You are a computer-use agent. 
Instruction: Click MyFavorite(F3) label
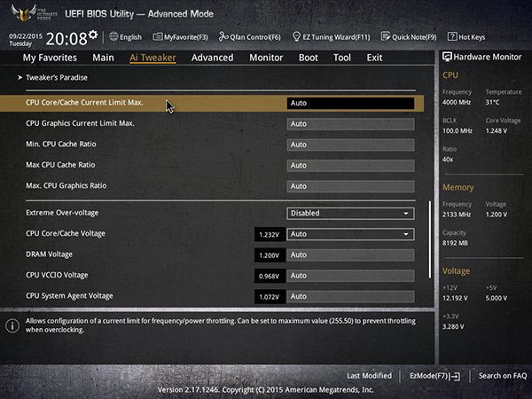[x=186, y=37]
